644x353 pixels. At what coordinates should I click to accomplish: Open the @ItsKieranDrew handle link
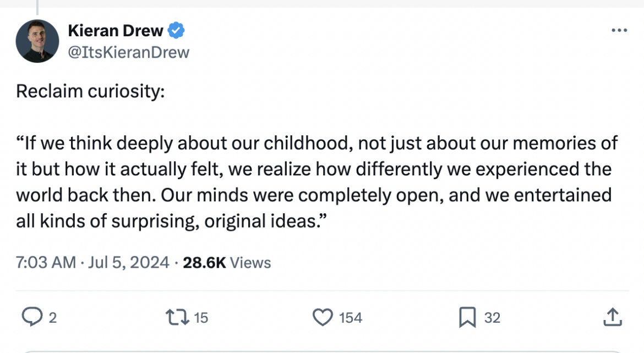coord(128,52)
